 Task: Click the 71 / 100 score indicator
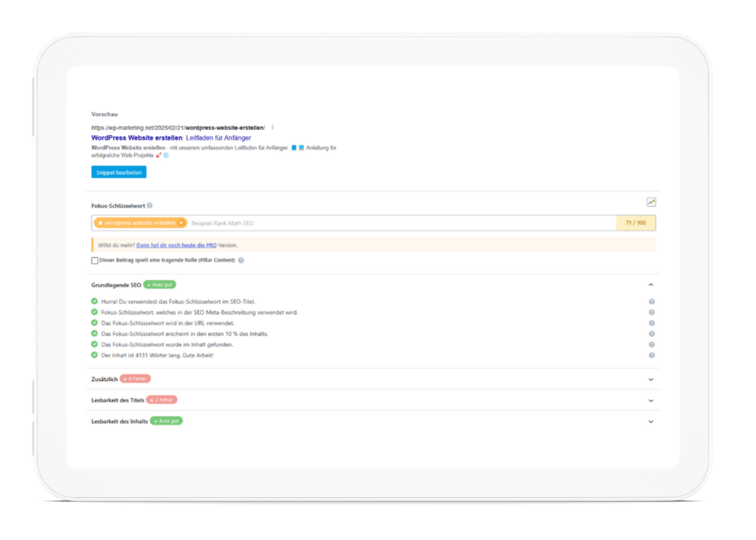coord(636,223)
